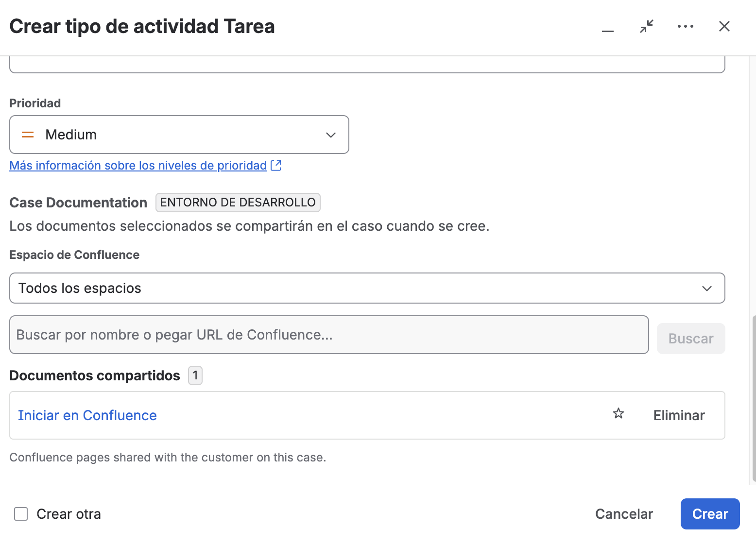Image resolution: width=756 pixels, height=545 pixels.
Task: Click the Case Documentation heading
Action: tap(78, 203)
